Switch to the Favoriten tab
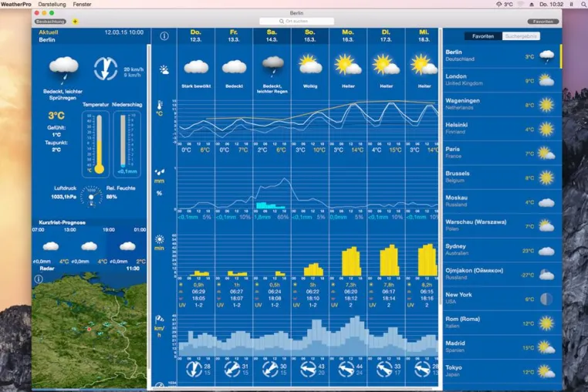Image resolution: width=588 pixels, height=392 pixels. 482,36
